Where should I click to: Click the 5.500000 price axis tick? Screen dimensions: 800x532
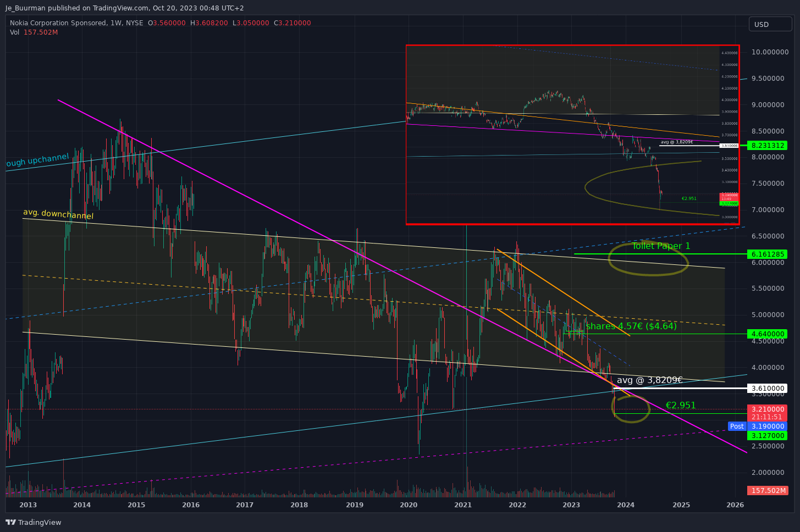click(768, 288)
